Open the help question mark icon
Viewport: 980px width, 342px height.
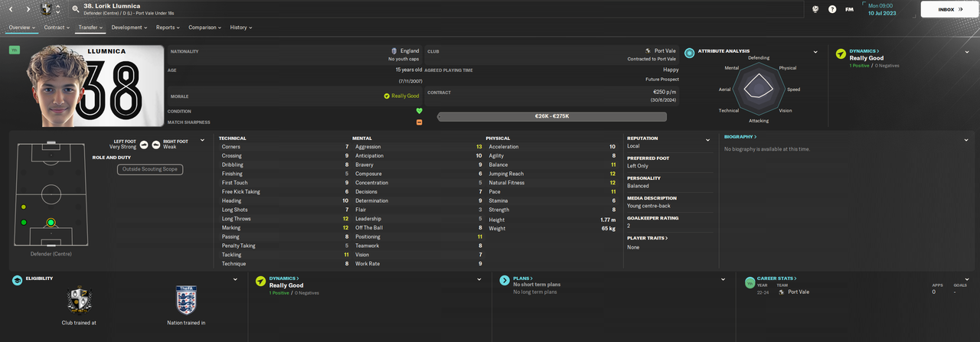(x=832, y=9)
